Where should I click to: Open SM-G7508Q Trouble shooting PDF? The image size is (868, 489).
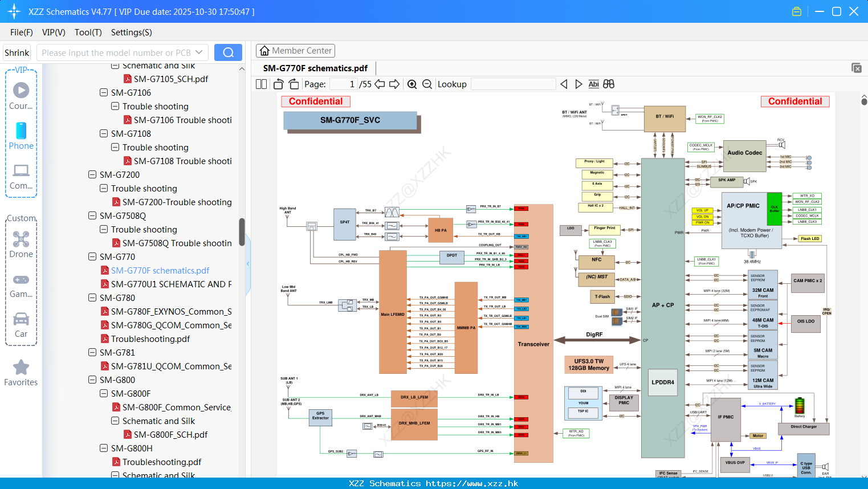point(172,243)
